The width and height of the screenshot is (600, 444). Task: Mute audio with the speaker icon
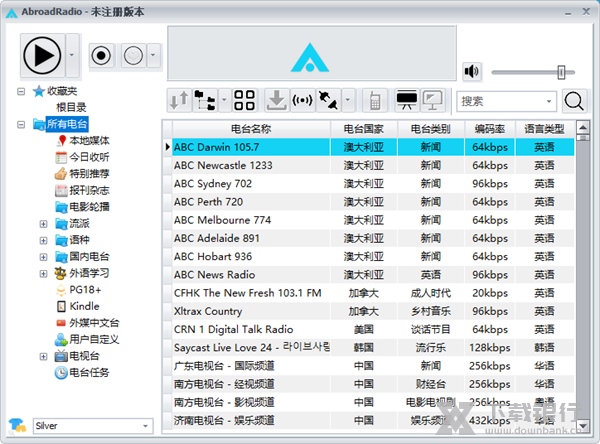coord(471,71)
